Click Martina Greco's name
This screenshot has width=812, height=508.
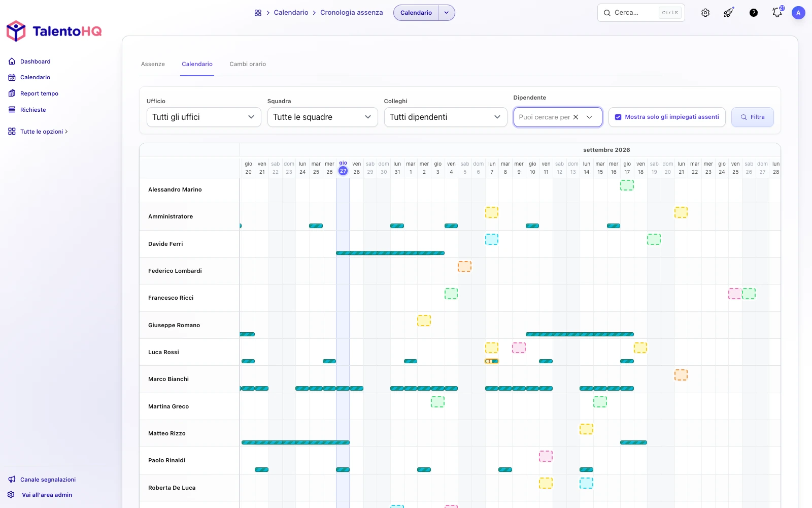pyautogui.click(x=168, y=406)
